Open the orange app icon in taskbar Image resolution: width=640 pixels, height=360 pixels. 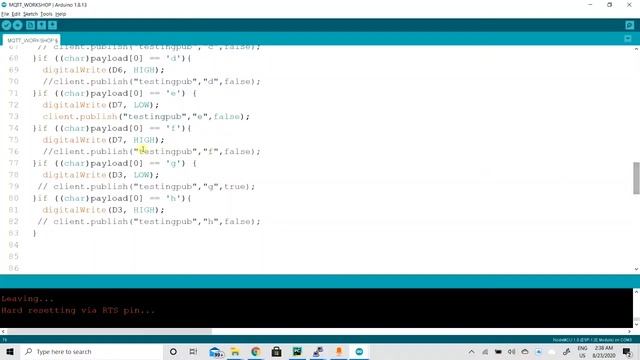click(x=339, y=351)
